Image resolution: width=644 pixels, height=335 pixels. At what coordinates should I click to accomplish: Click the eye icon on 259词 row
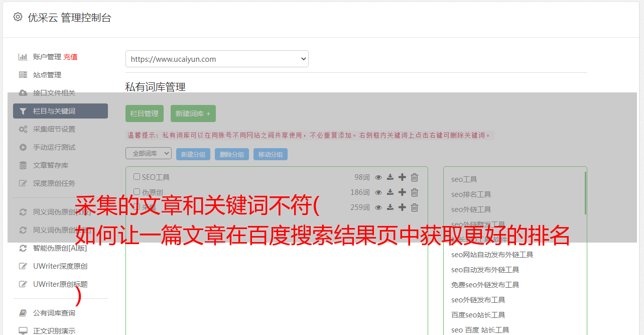tap(378, 207)
